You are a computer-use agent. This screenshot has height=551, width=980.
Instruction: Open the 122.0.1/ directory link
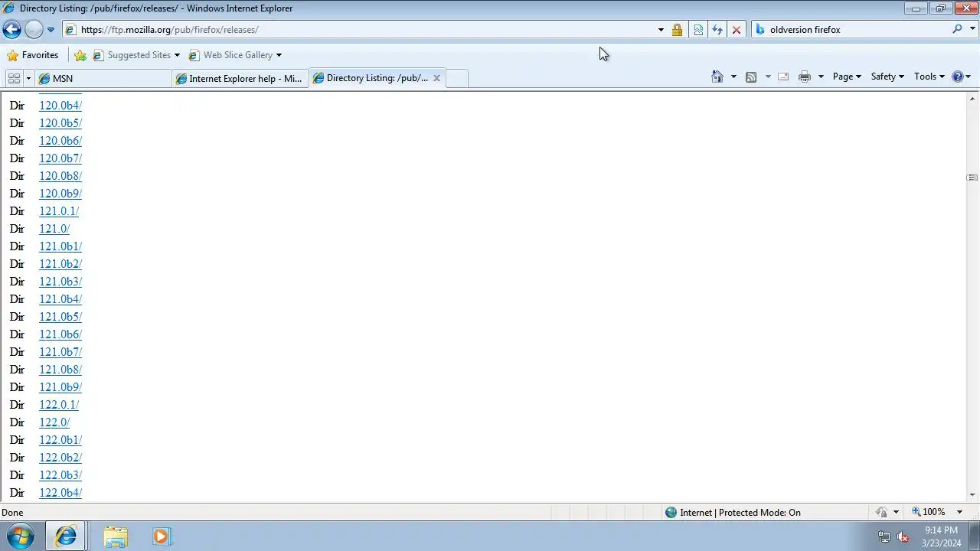point(59,405)
